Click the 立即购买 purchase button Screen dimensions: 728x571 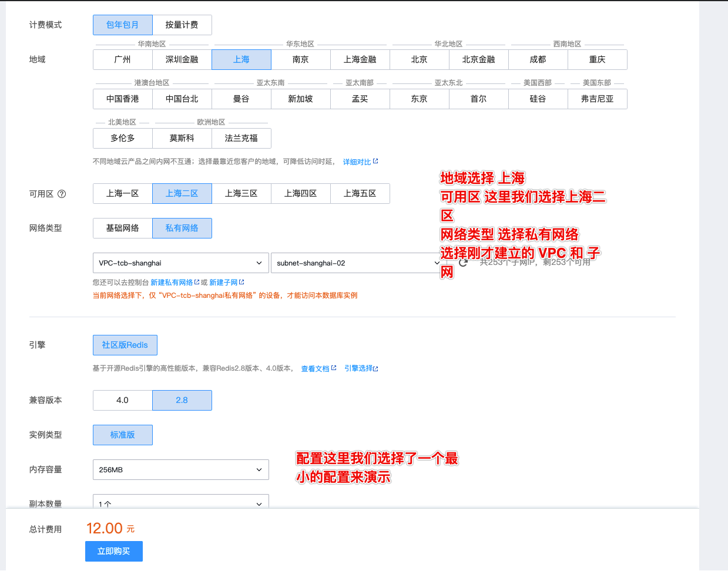tap(113, 551)
